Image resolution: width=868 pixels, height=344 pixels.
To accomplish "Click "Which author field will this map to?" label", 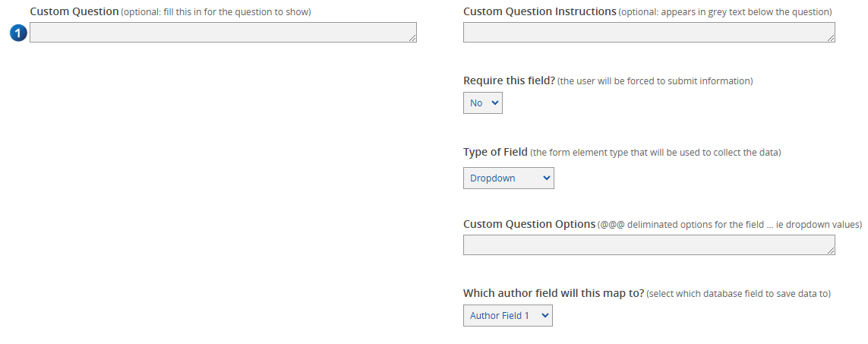I will point(554,293).
